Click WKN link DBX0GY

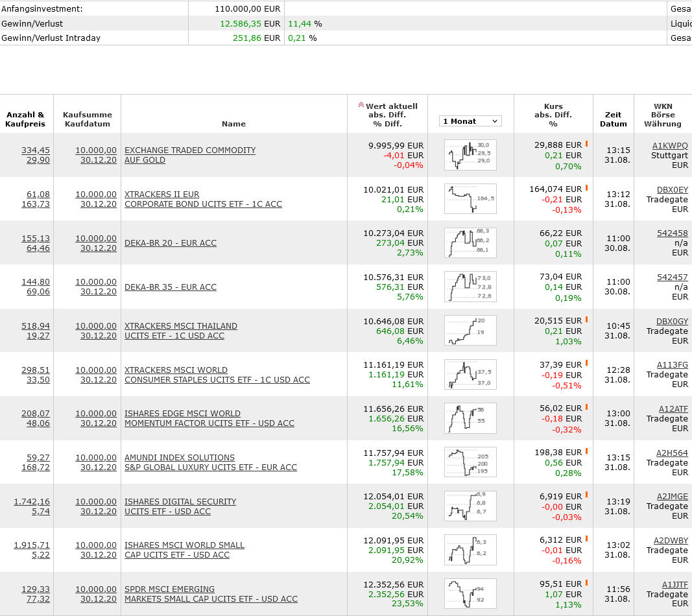pos(672,321)
